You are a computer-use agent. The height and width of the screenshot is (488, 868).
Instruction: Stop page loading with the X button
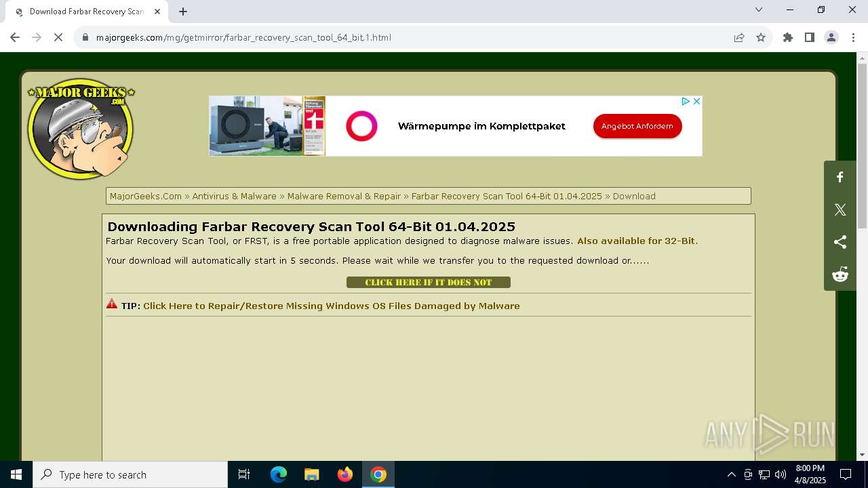[58, 37]
